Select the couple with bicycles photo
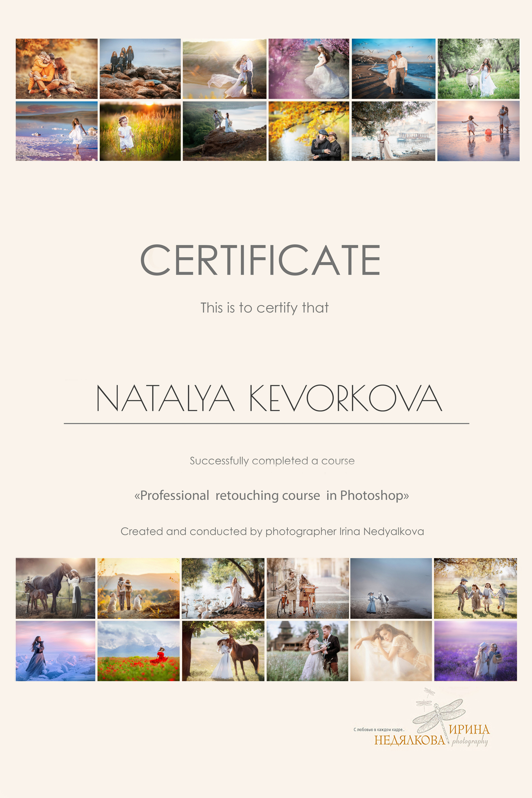 (x=307, y=588)
